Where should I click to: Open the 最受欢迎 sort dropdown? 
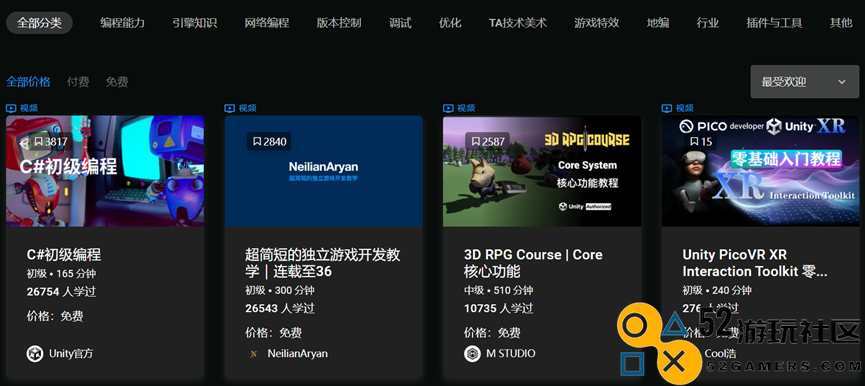(x=805, y=82)
